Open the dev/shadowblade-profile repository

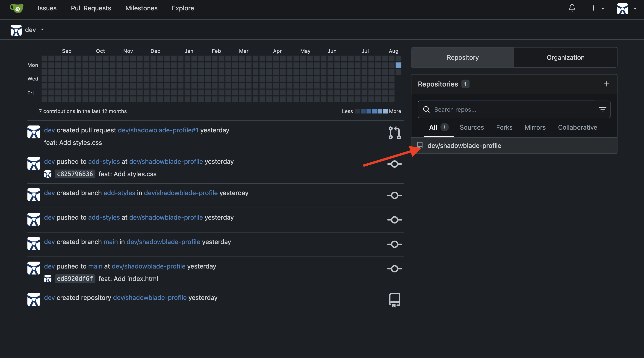pos(464,145)
